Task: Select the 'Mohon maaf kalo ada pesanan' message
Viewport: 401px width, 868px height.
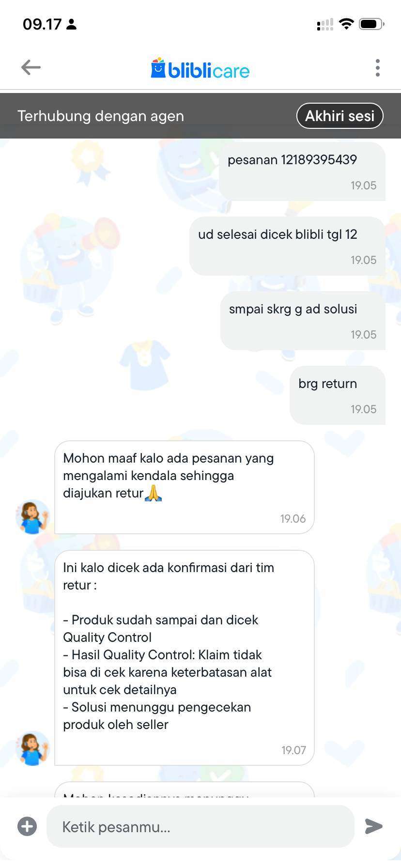Action: pyautogui.click(x=185, y=487)
